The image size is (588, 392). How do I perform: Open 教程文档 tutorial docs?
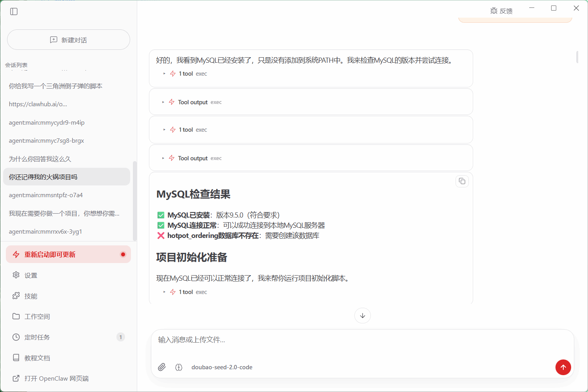(69, 358)
